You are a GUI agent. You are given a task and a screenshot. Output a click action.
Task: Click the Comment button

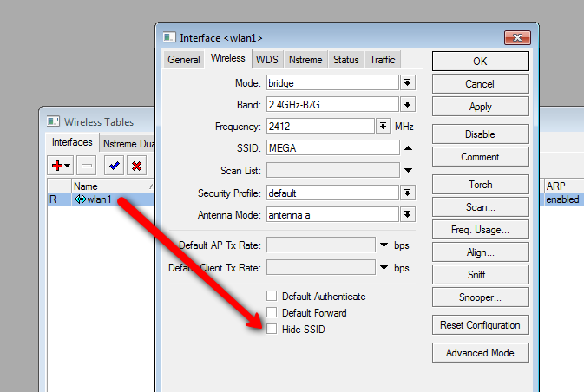click(x=481, y=157)
